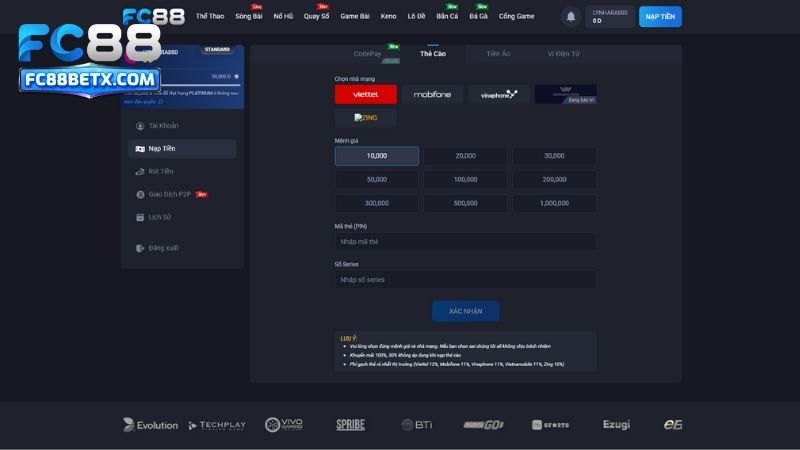Click the Lịch Sử calendar icon in sidebar
This screenshot has width=800, height=450.
pos(140,217)
